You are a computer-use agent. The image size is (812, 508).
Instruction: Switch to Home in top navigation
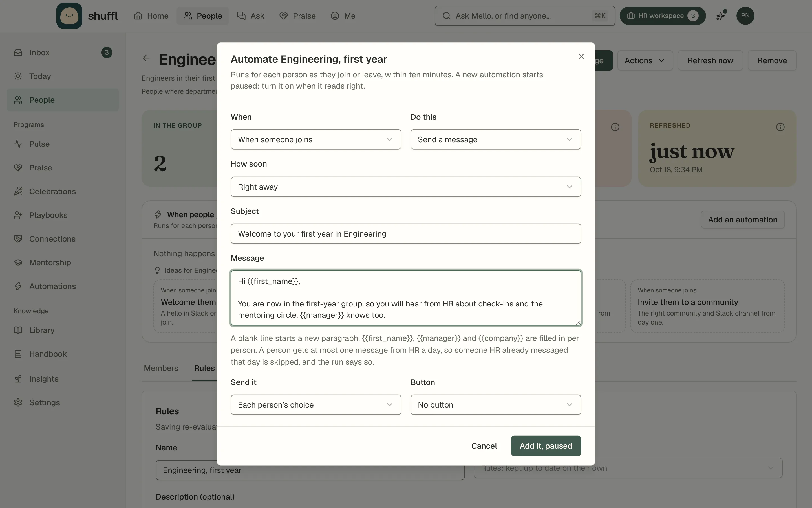click(151, 16)
